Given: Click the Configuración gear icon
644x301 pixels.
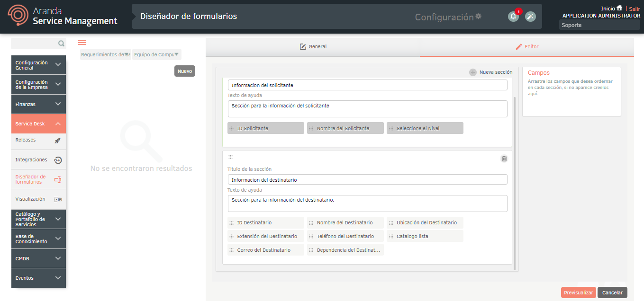Looking at the screenshot, I should point(479,16).
